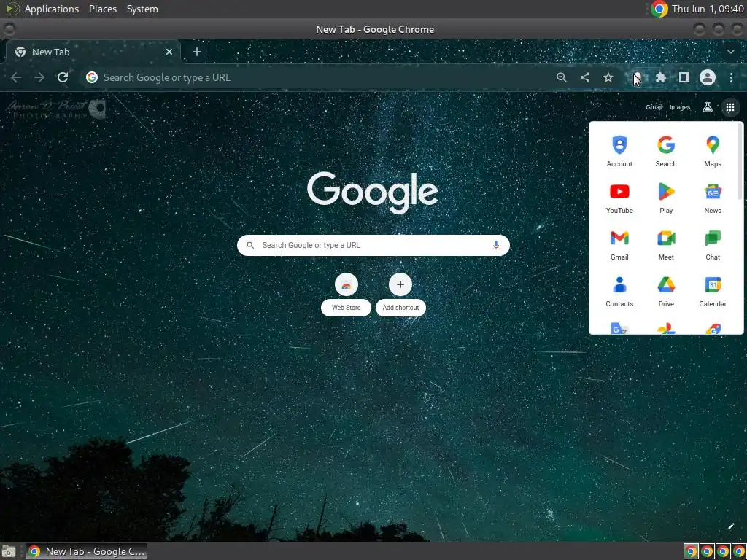Open Google Drive from the apps grid
The width and height of the screenshot is (747, 560).
[666, 291]
